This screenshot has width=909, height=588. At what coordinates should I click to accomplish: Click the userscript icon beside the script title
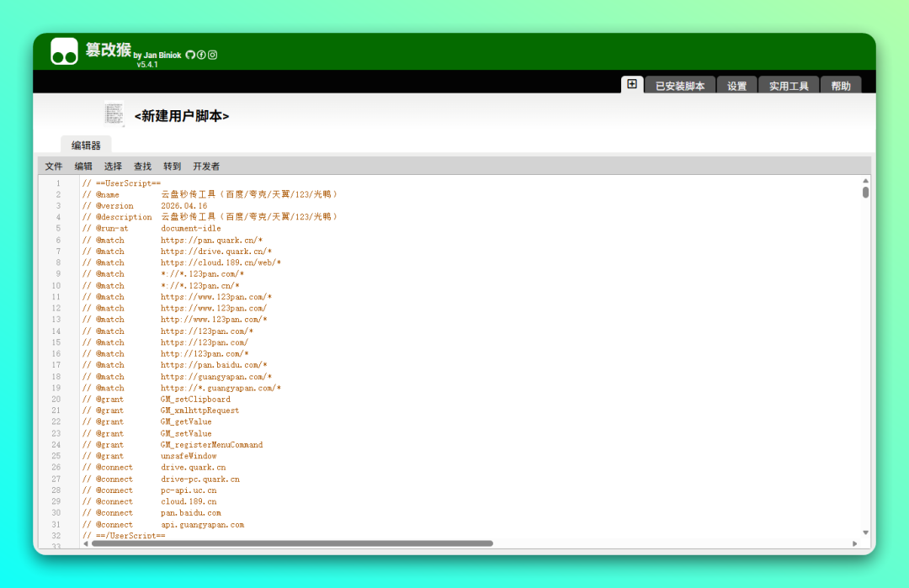(113, 114)
